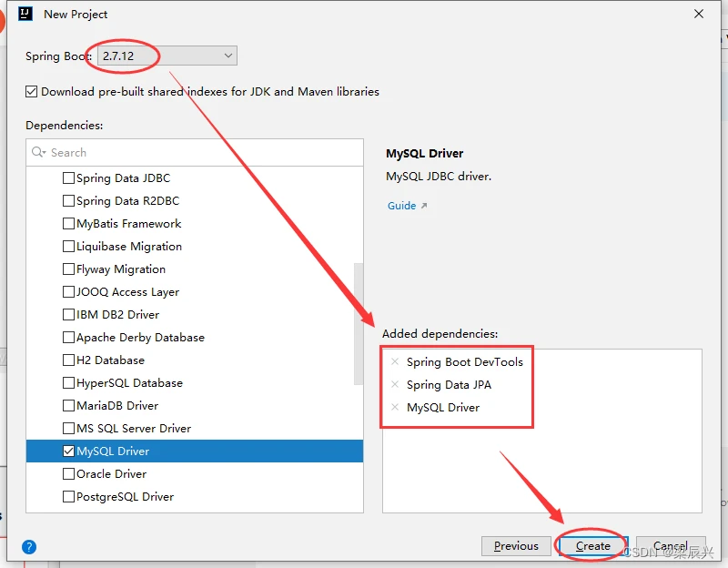Toggle Download pre-built shared indexes checkbox
728x568 pixels.
click(x=31, y=92)
